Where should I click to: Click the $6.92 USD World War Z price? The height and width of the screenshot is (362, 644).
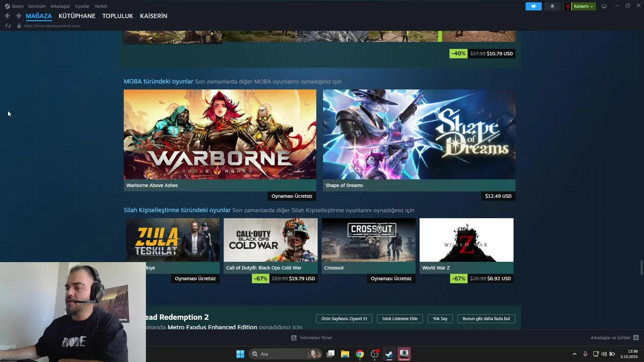point(499,279)
